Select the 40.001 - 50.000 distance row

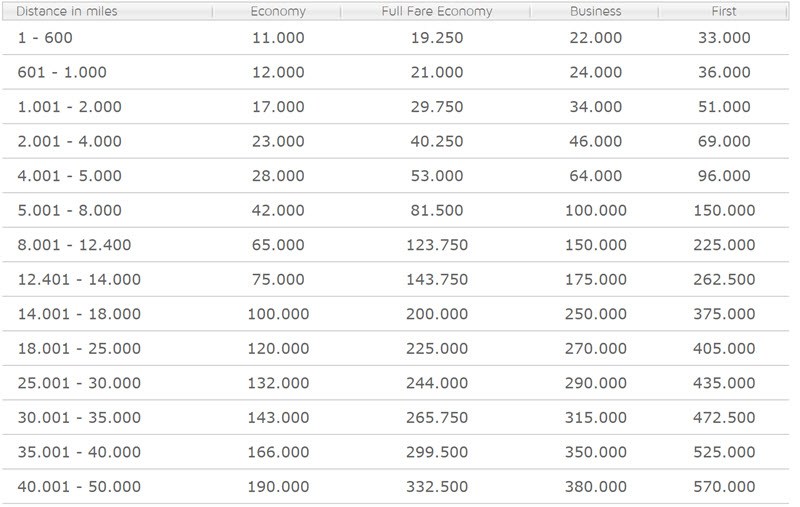coord(395,487)
